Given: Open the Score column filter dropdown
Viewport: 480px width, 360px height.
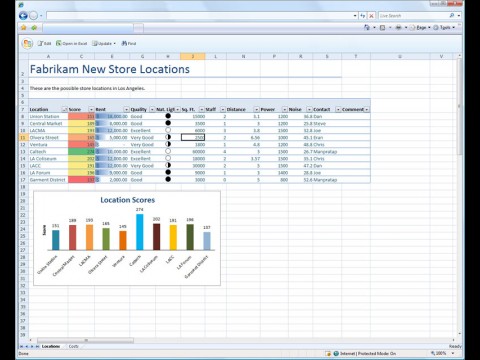Looking at the screenshot, I should click(x=91, y=109).
